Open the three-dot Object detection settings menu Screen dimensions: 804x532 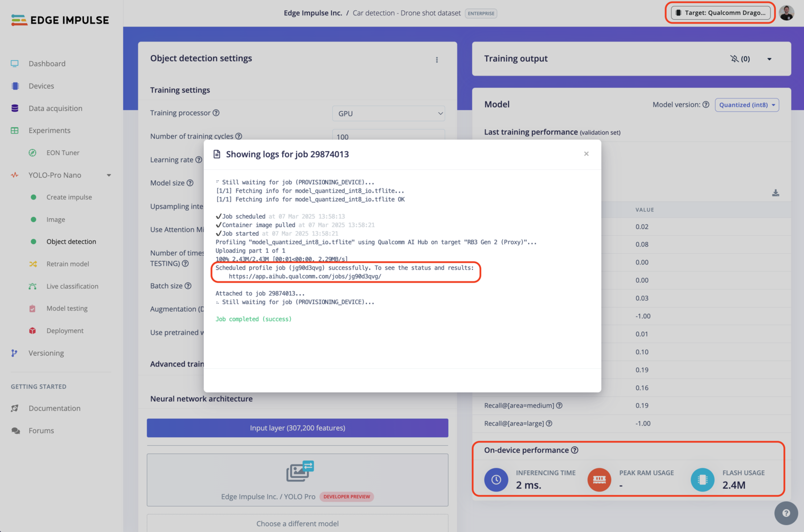click(437, 60)
